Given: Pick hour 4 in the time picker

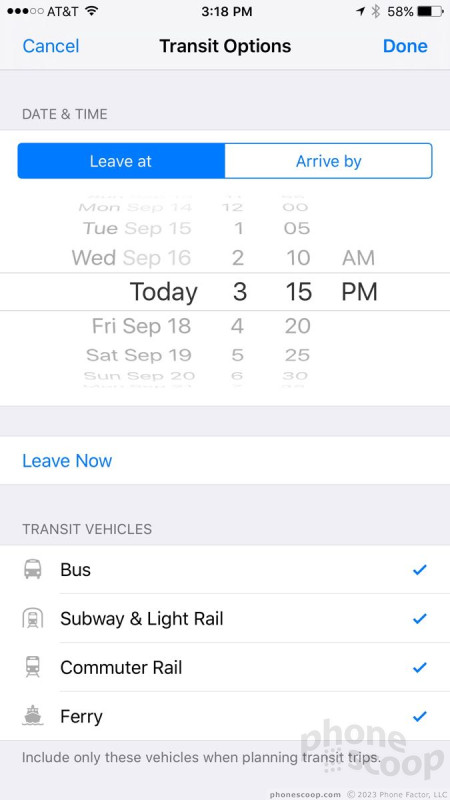Looking at the screenshot, I should point(237,326).
